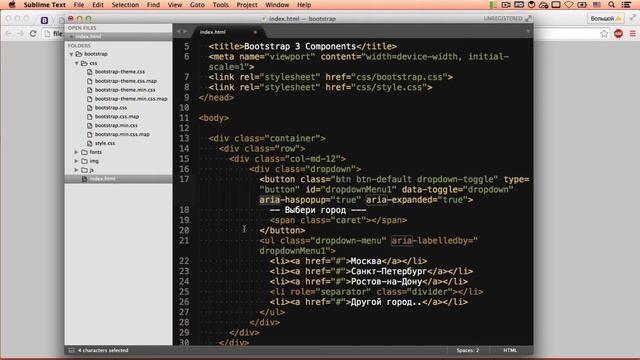Expand the fonts folder
The image size is (640, 360).
pyautogui.click(x=76, y=152)
